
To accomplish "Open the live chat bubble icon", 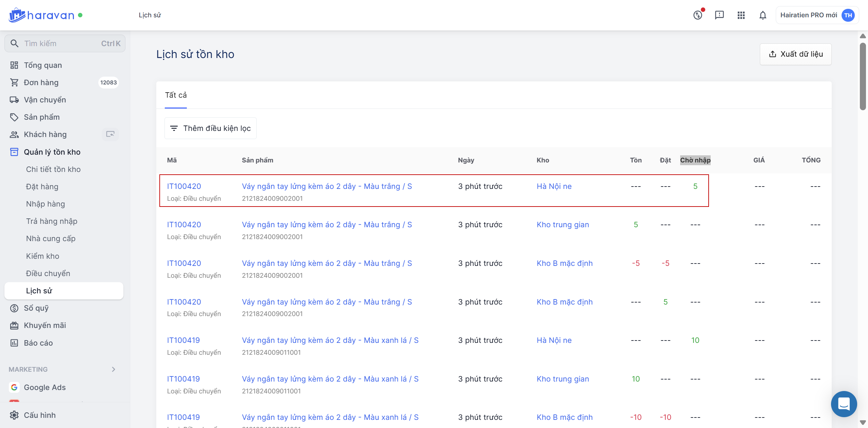I will pos(844,404).
